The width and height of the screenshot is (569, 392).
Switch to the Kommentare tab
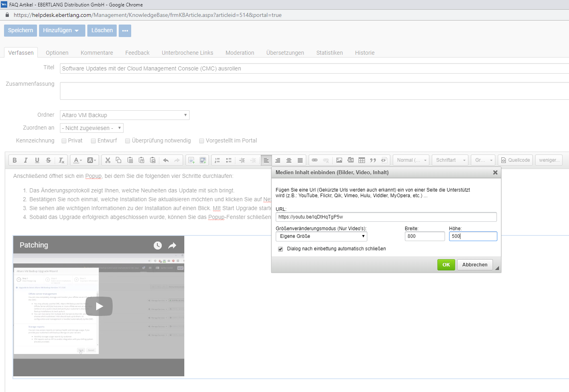(97, 53)
